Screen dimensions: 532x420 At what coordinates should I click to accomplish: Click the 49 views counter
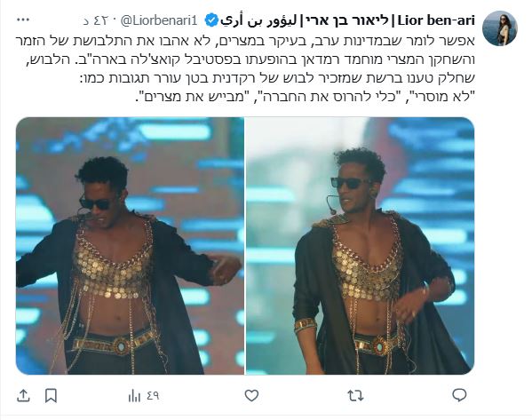tap(153, 395)
